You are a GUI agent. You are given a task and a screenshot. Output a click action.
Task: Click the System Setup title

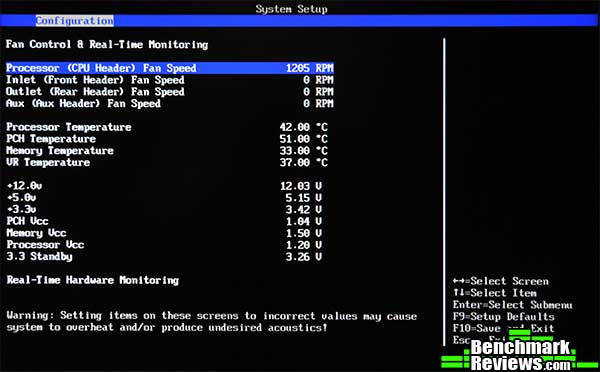point(292,9)
